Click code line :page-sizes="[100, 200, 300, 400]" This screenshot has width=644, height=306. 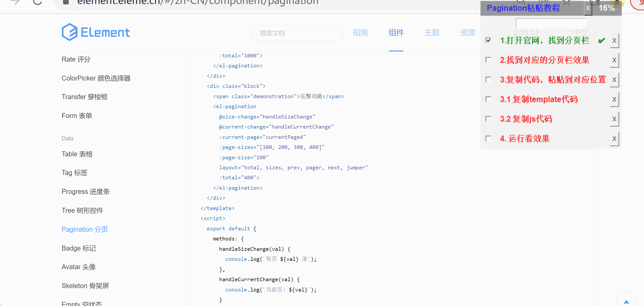tap(272, 147)
